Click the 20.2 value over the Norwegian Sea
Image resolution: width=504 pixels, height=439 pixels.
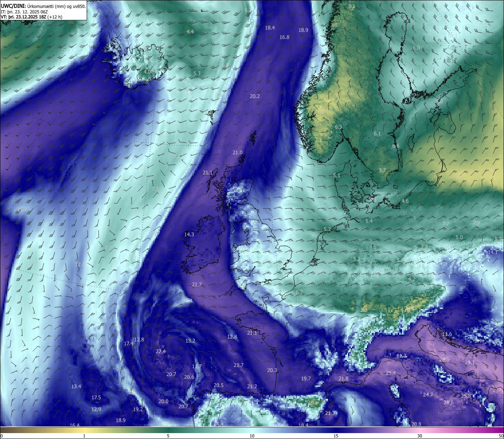(x=255, y=96)
